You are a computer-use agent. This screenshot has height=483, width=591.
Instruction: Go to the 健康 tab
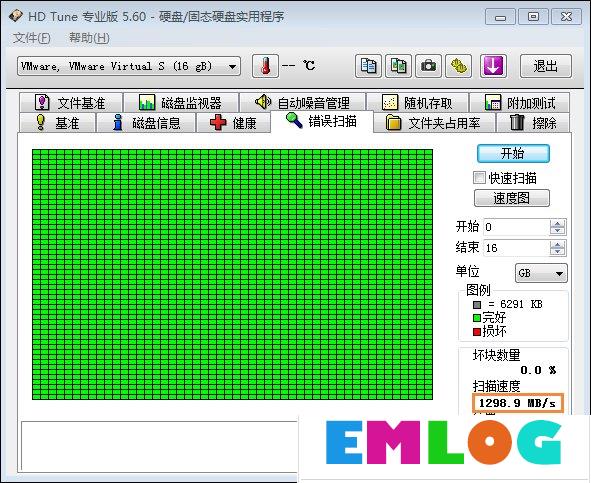coord(234,123)
